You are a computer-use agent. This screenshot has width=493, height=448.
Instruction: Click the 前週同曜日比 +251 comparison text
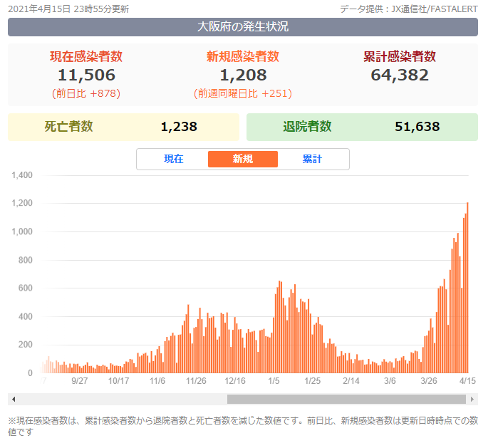pos(242,93)
